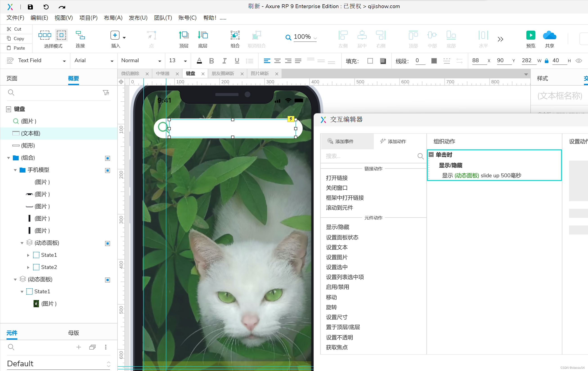Toggle italic text formatting
This screenshot has height=371, width=588.
click(x=224, y=61)
